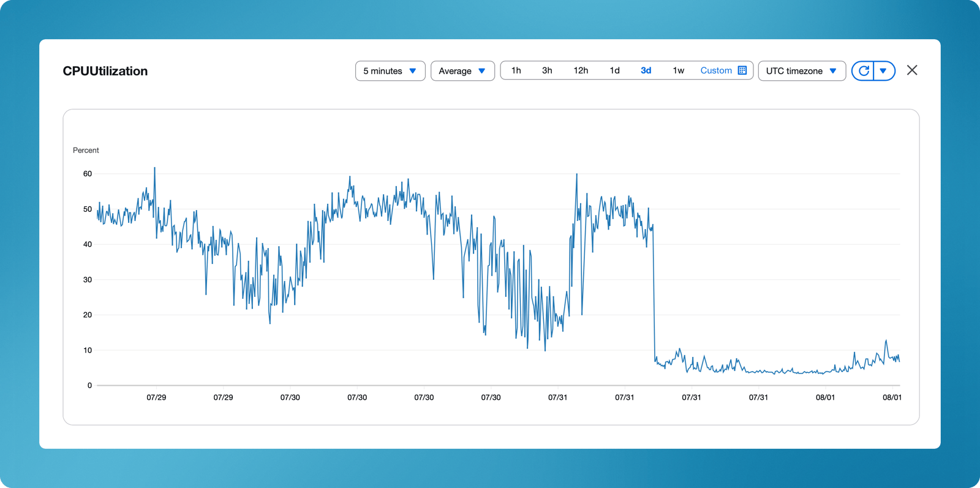Image resolution: width=980 pixels, height=488 pixels.
Task: Select the 1h time range
Action: click(516, 70)
